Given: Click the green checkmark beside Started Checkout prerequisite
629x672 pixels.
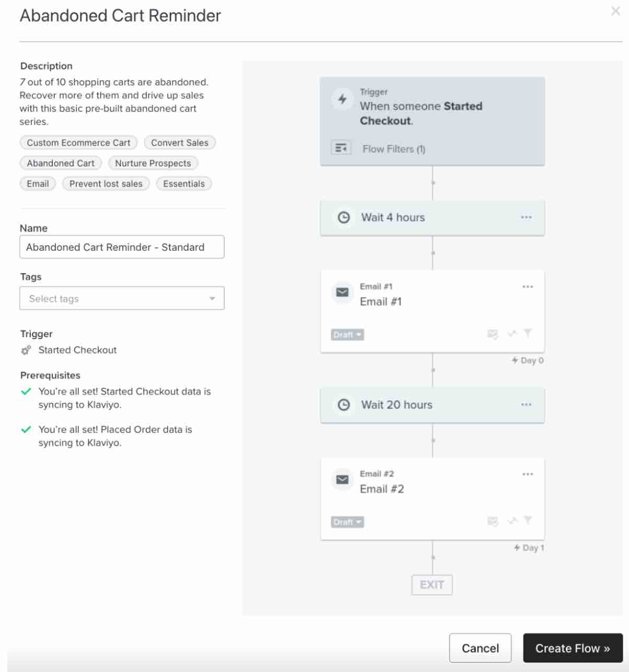Looking at the screenshot, I should [26, 391].
